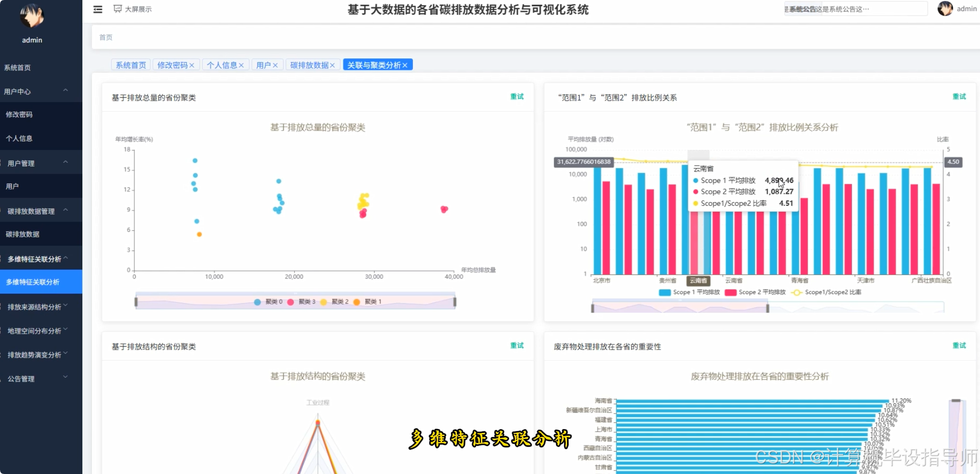The height and width of the screenshot is (474, 980).
Task: Click the orange 聚类 1 scatter point
Action: [x=199, y=235]
